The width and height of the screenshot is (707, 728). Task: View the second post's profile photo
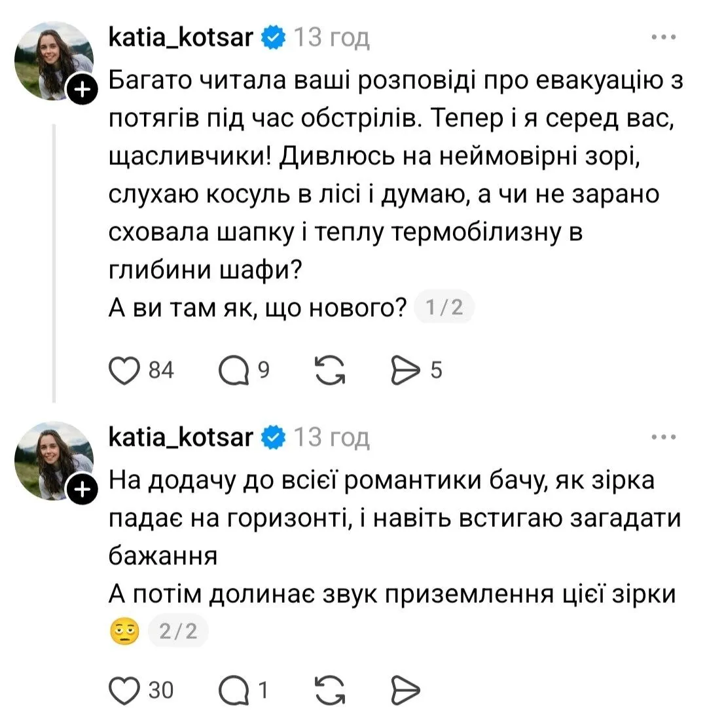(x=54, y=461)
